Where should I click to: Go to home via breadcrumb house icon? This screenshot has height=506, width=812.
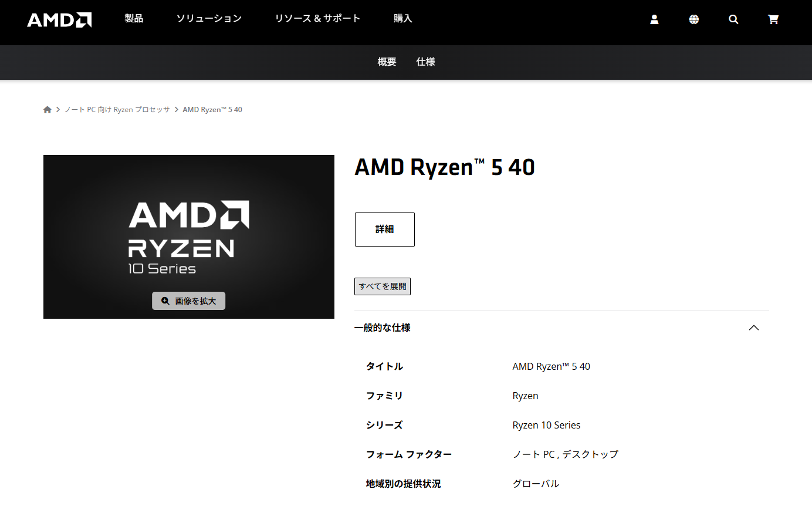point(48,110)
